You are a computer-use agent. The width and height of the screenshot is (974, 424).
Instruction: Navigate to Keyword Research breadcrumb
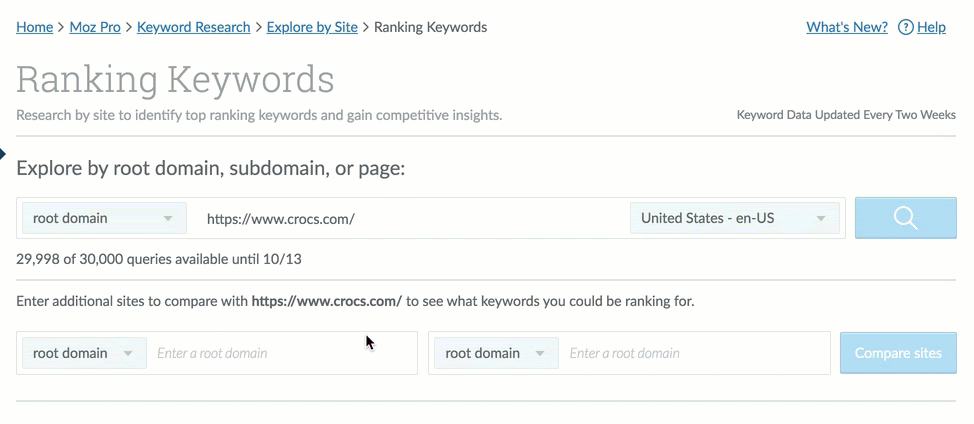[193, 27]
